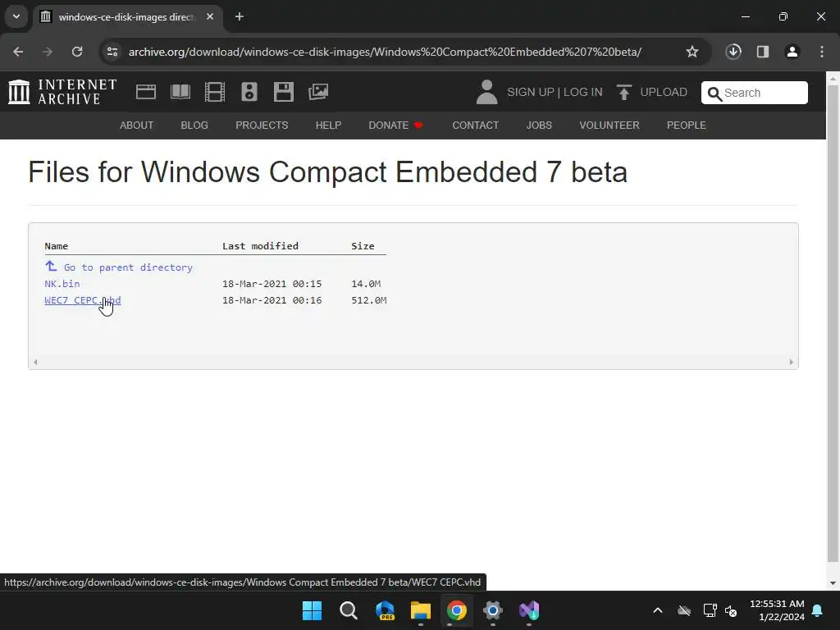
Task: Open the Wayback Machine web icon
Action: [146, 92]
